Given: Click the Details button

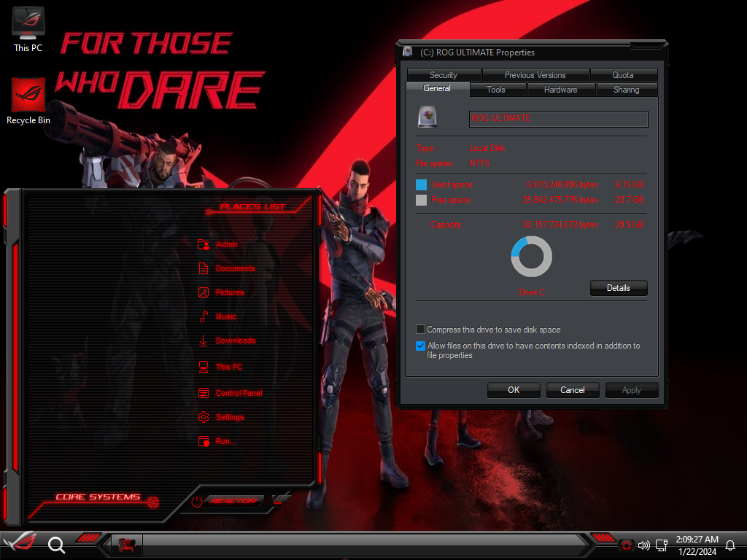Looking at the screenshot, I should click(618, 288).
